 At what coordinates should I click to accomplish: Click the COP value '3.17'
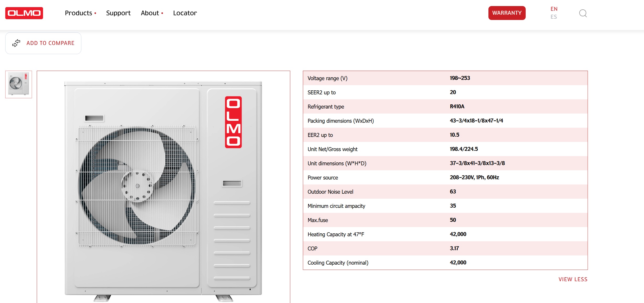click(x=454, y=248)
